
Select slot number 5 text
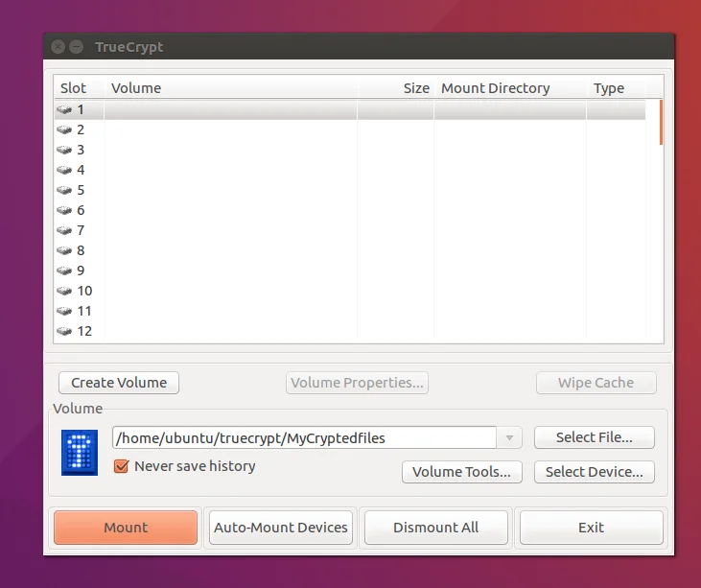[81, 190]
